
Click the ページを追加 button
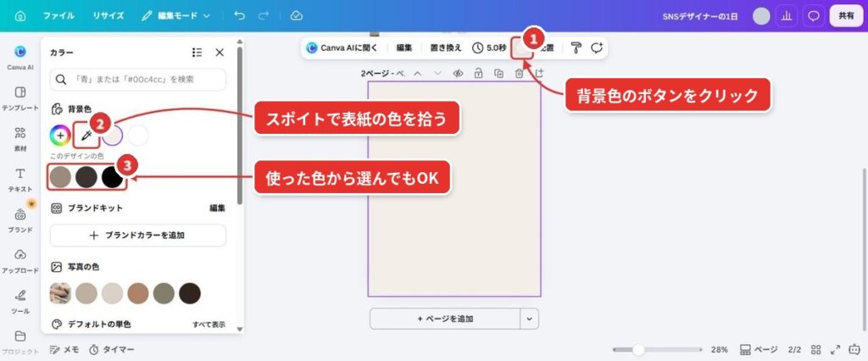[x=445, y=319]
